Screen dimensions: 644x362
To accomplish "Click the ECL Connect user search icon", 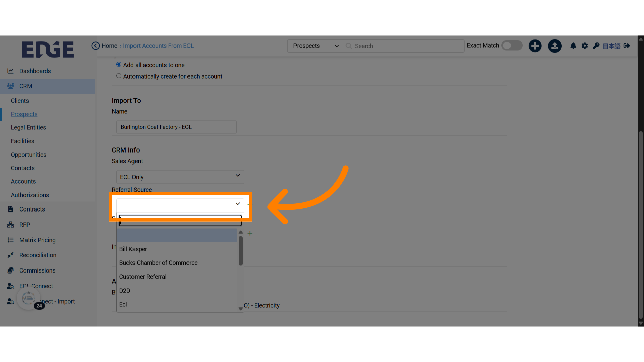I will (x=11, y=286).
